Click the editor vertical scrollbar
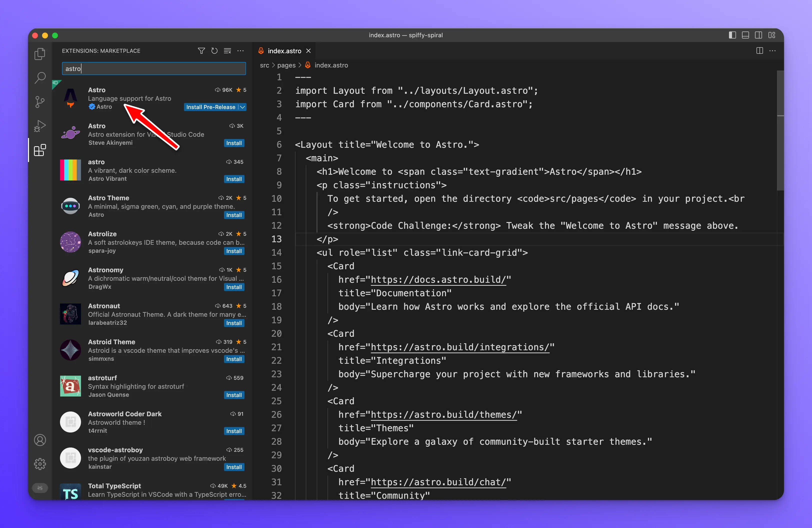The height and width of the screenshot is (528, 812). pos(780,130)
